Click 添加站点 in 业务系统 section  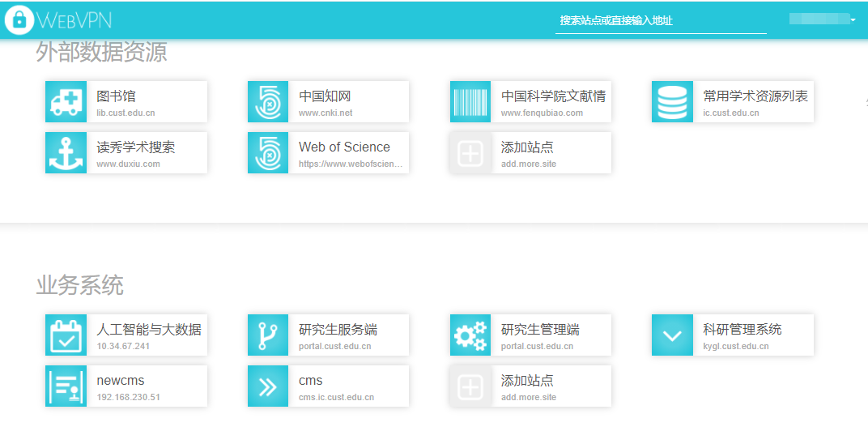pos(527,381)
